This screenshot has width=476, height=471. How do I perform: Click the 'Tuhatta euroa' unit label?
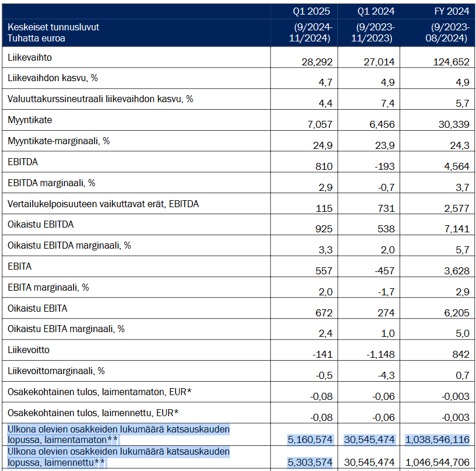pyautogui.click(x=36, y=39)
